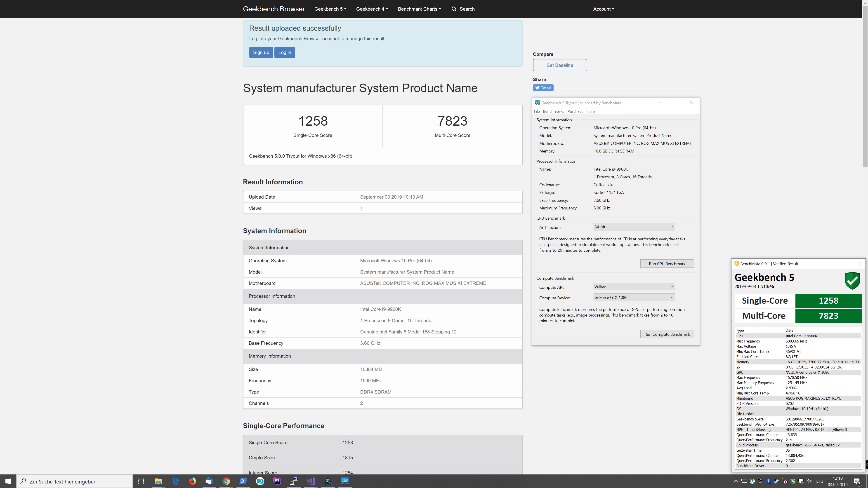Click the Identifier GenuineIntel Family 6 value
The height and width of the screenshot is (488, 868).
[408, 332]
